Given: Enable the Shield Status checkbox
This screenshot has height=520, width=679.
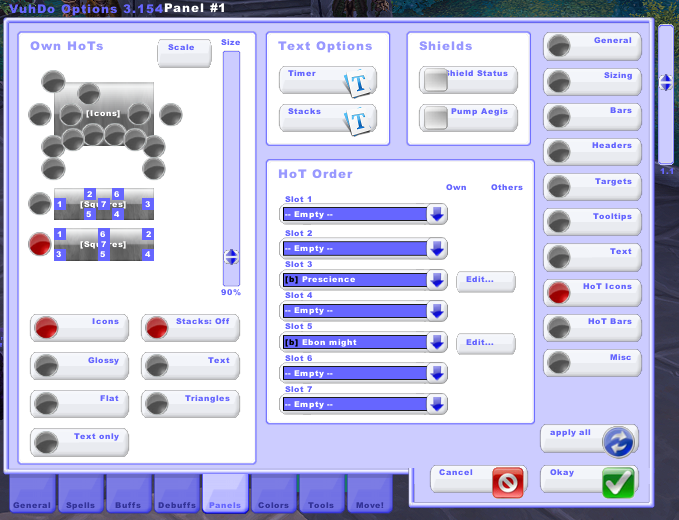Looking at the screenshot, I should 434,80.
